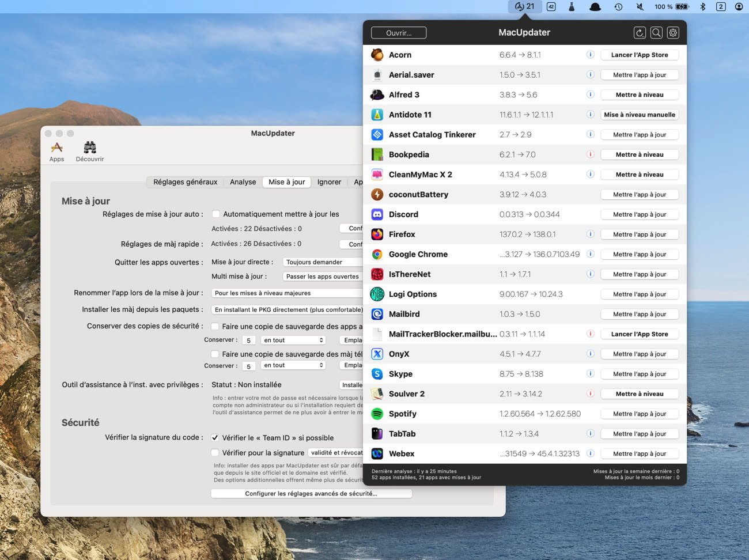749x560 pixels.
Task: Click the Webex app icon
Action: 377,453
